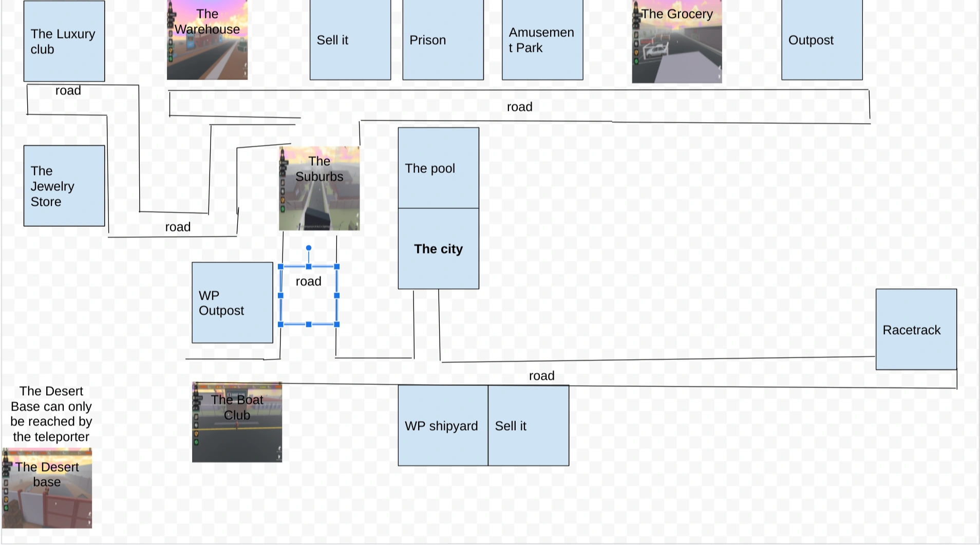The height and width of the screenshot is (545, 980).
Task: Click The Desert base image thumbnail
Action: coord(47,488)
